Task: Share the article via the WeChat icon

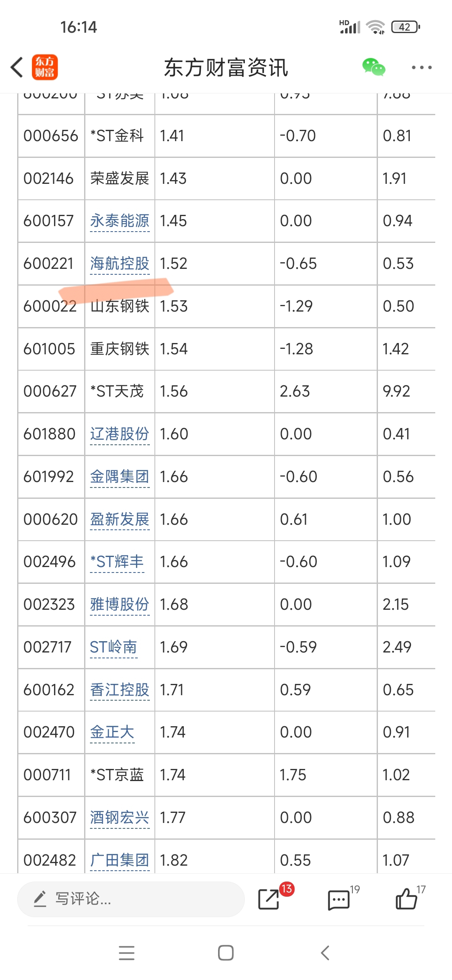Action: (373, 67)
